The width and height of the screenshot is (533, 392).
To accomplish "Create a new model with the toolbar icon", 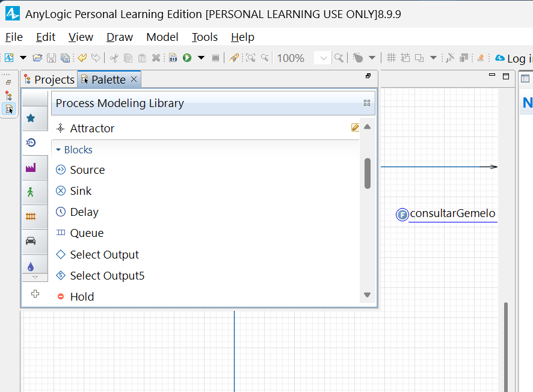I will (9, 58).
